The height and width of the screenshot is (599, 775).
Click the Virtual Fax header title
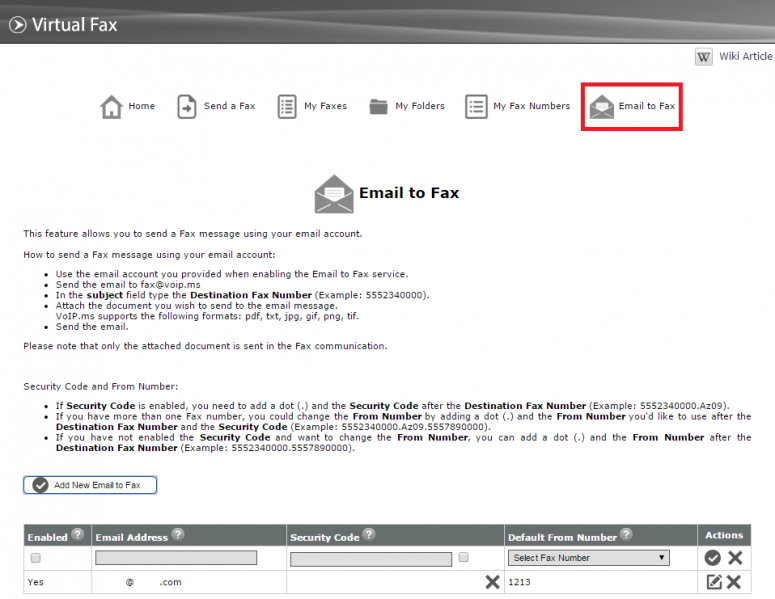(75, 24)
